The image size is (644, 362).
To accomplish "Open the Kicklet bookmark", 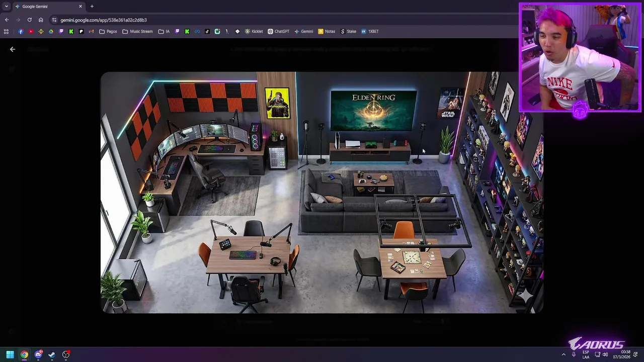I will (254, 31).
